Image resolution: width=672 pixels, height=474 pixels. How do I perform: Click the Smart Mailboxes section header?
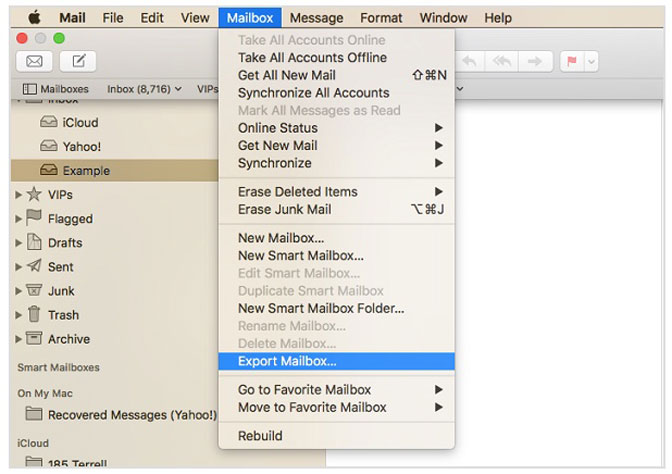(58, 367)
